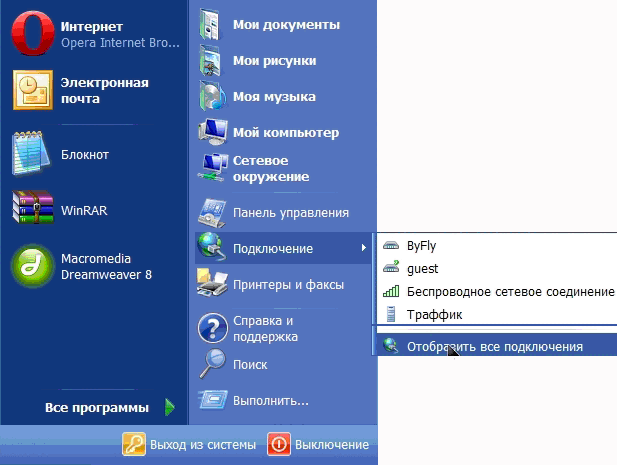Click the Выполнить run icon
Viewport: 617px width, 465px height.
213,399
